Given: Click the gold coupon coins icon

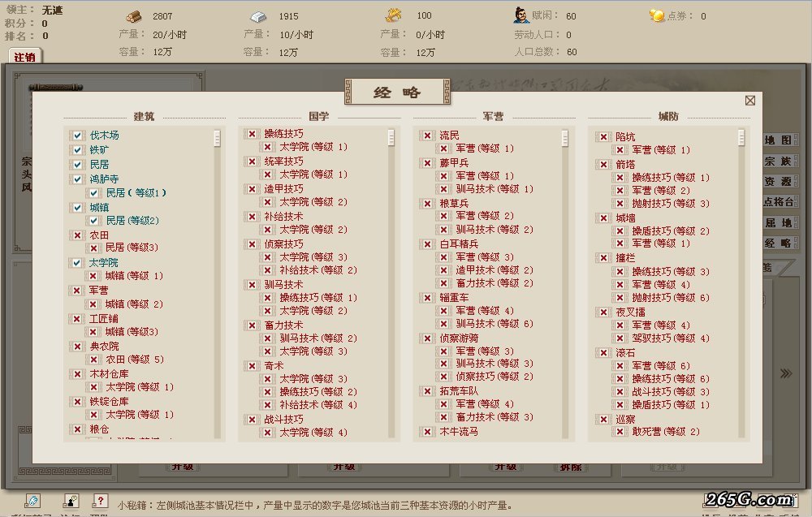Looking at the screenshot, I should click(657, 15).
